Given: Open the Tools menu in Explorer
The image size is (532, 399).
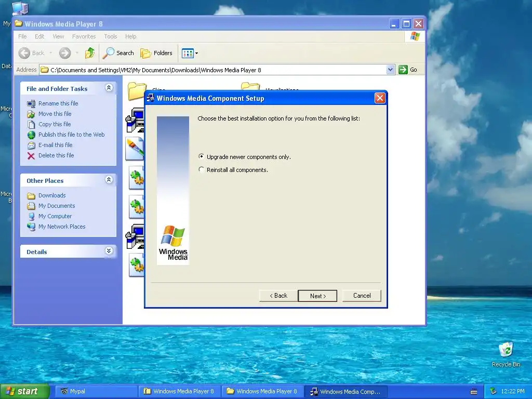Looking at the screenshot, I should click(x=110, y=36).
